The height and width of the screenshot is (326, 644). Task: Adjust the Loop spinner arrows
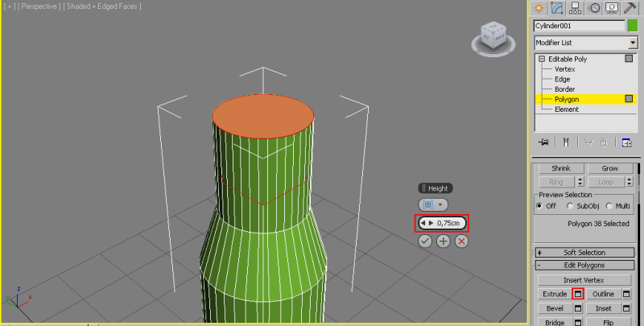coord(629,182)
